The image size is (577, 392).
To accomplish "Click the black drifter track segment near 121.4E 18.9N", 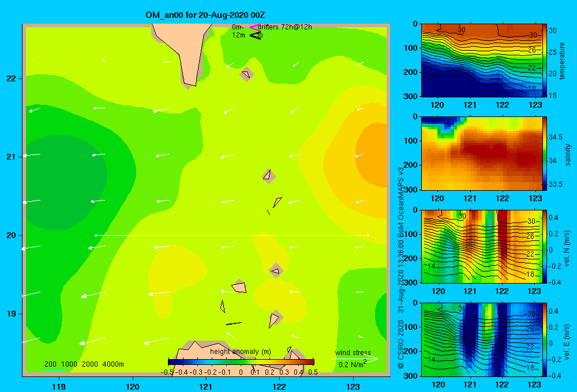I will click(x=234, y=323).
